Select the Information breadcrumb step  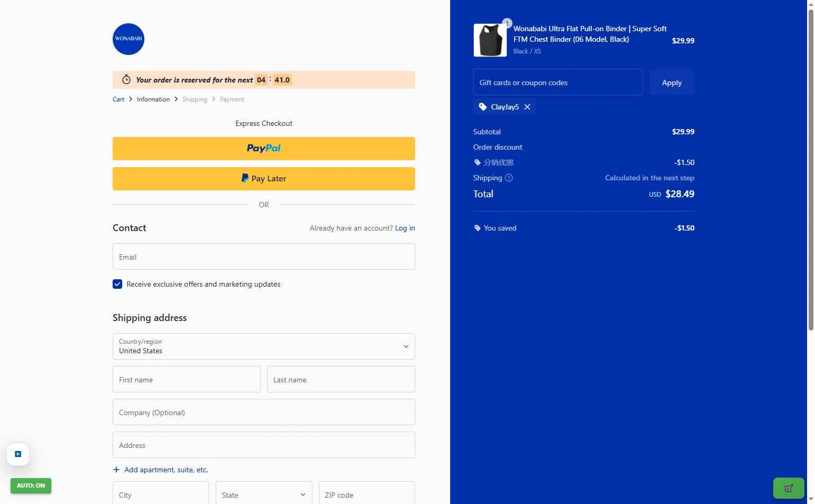click(x=153, y=99)
